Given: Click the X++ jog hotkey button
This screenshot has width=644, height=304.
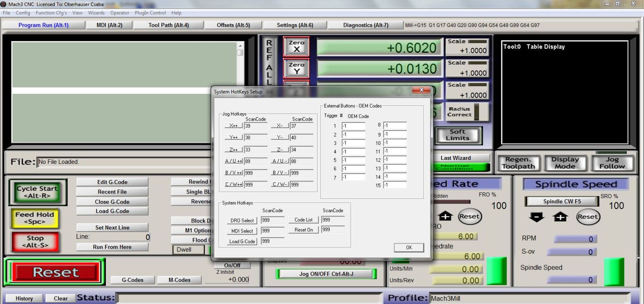Looking at the screenshot, I should click(x=233, y=126).
